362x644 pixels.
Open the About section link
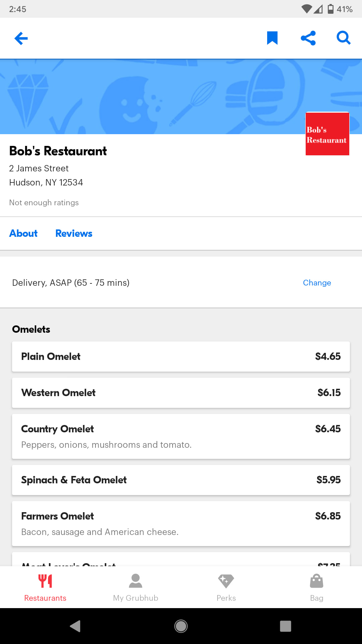pyautogui.click(x=23, y=233)
